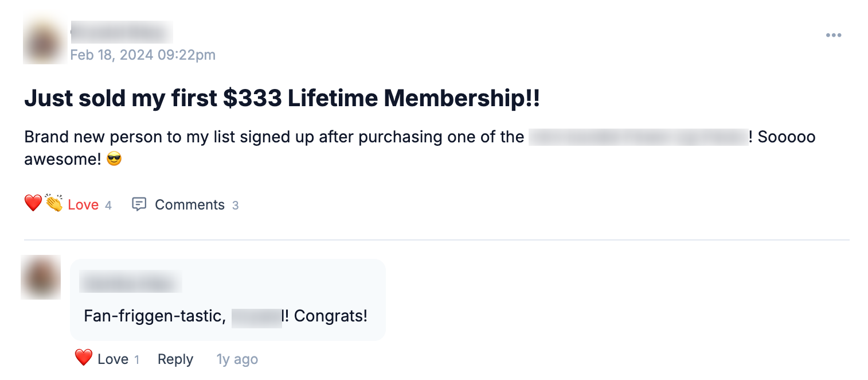
Task: Open the commenter's blurred name link
Action: [x=131, y=282]
